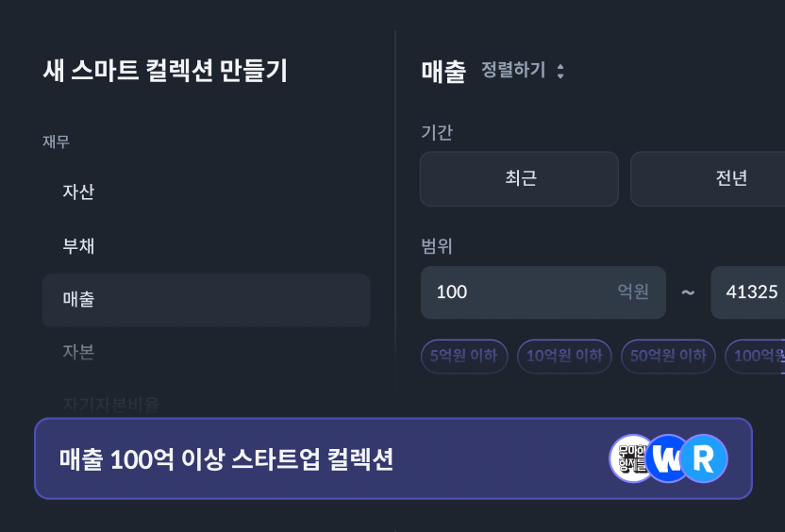Open the 정렬하기 sort dropdown

(514, 71)
